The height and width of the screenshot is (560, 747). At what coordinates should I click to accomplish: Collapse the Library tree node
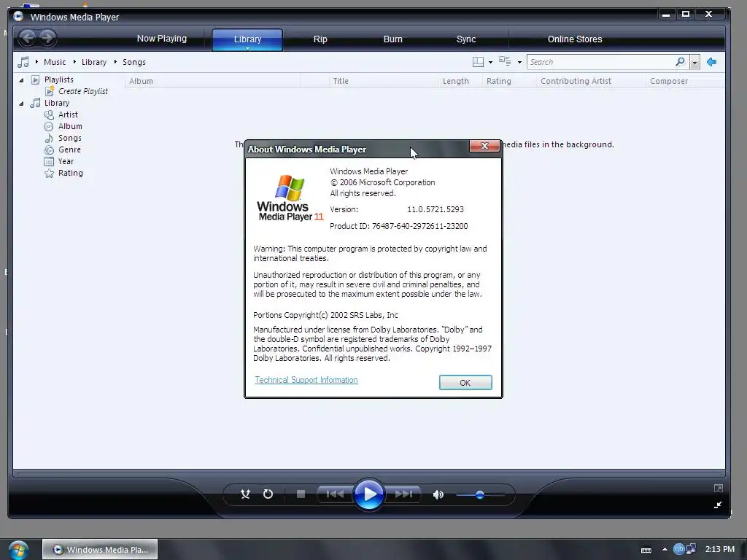coord(21,104)
